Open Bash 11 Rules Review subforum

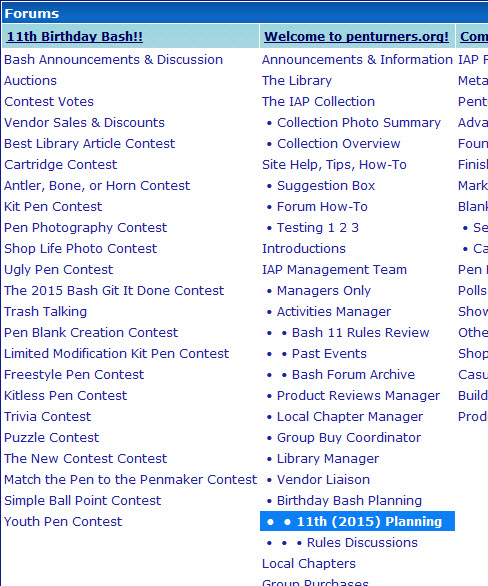click(361, 333)
